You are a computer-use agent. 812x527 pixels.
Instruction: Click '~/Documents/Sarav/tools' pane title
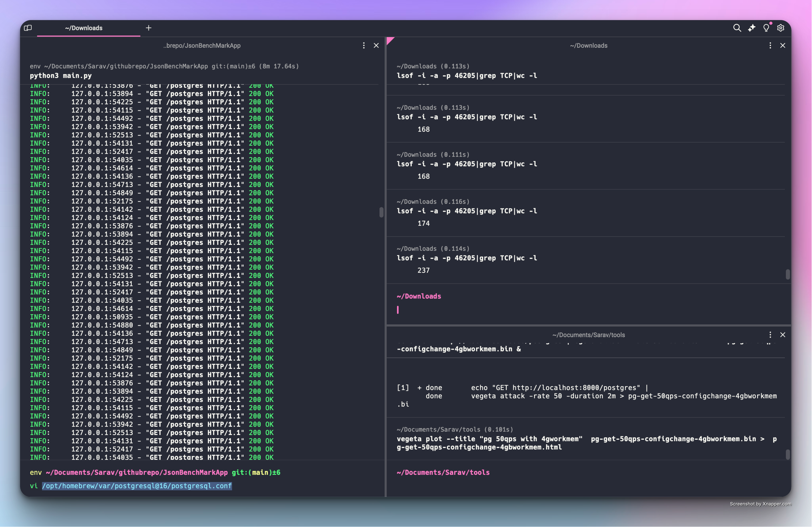click(x=588, y=335)
